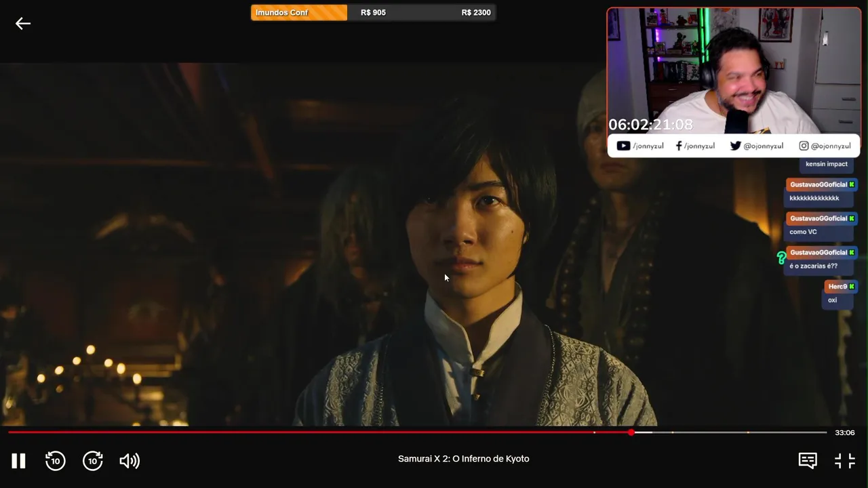The width and height of the screenshot is (868, 488).
Task: Click GustavaoGGoficial above 'kkkkkkkkkkkkkk'
Action: [x=818, y=184]
